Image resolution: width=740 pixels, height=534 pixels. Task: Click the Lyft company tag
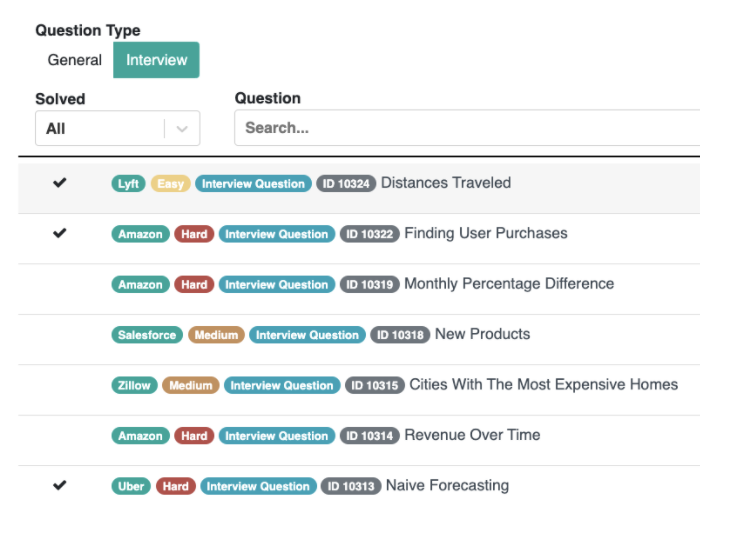coord(128,184)
